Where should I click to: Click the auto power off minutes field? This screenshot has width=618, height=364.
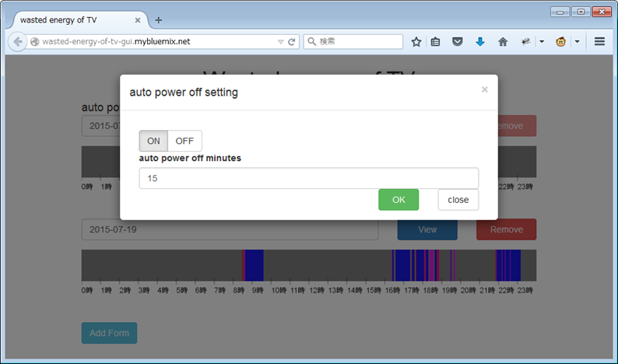(x=309, y=178)
